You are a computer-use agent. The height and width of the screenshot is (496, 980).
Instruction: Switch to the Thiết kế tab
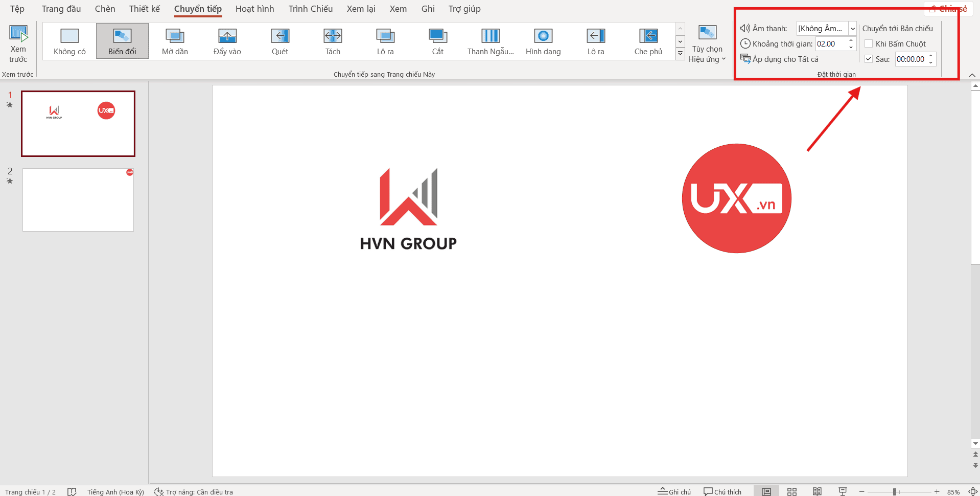click(x=145, y=9)
